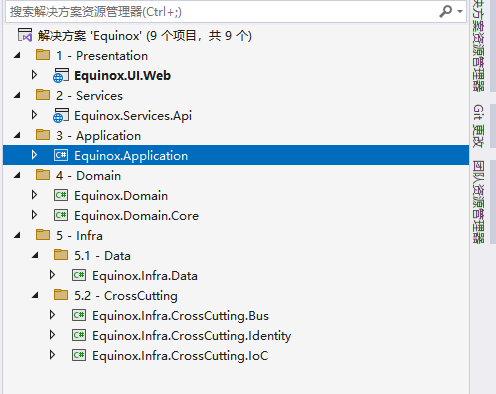Select the 4 - Domain folder label
The height and width of the screenshot is (394, 496).
[x=89, y=176]
